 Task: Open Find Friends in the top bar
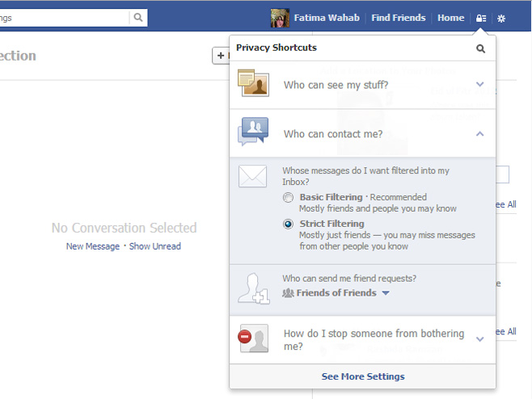click(x=399, y=18)
